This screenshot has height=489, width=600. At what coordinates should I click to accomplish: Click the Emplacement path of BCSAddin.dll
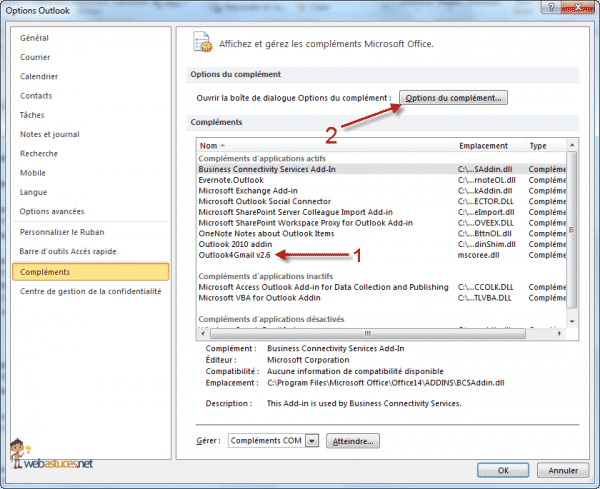386,383
